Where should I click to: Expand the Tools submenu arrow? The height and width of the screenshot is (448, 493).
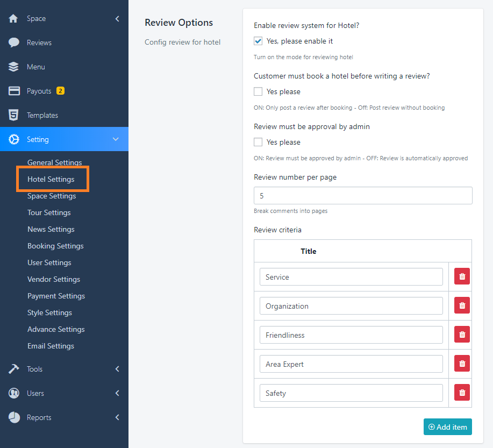click(117, 369)
